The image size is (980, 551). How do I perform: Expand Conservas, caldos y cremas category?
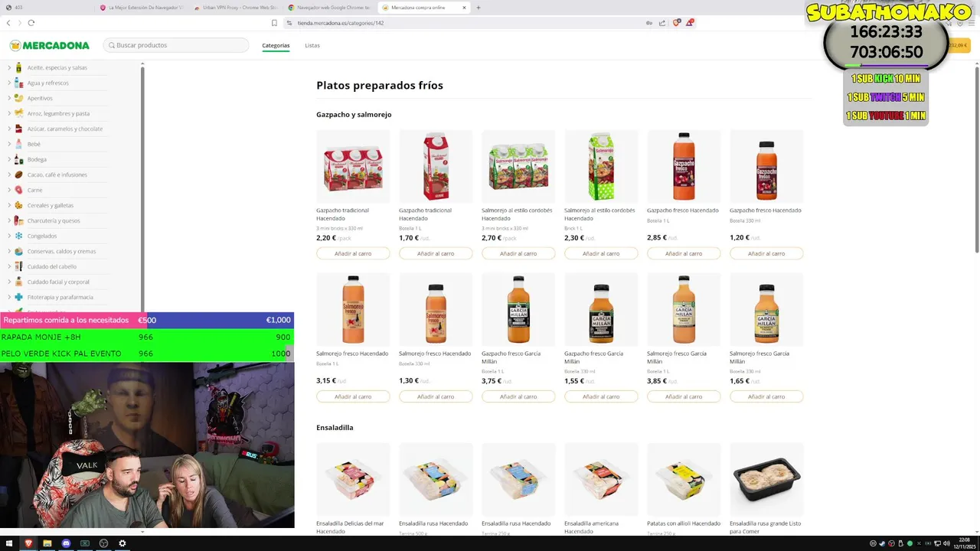tap(9, 251)
